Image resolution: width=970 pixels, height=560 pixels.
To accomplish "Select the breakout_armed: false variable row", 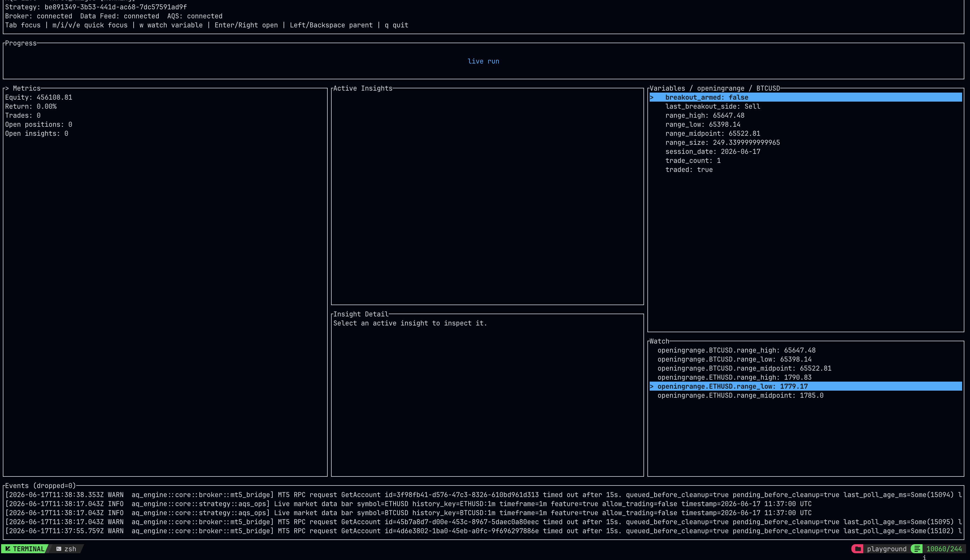I will pos(806,97).
